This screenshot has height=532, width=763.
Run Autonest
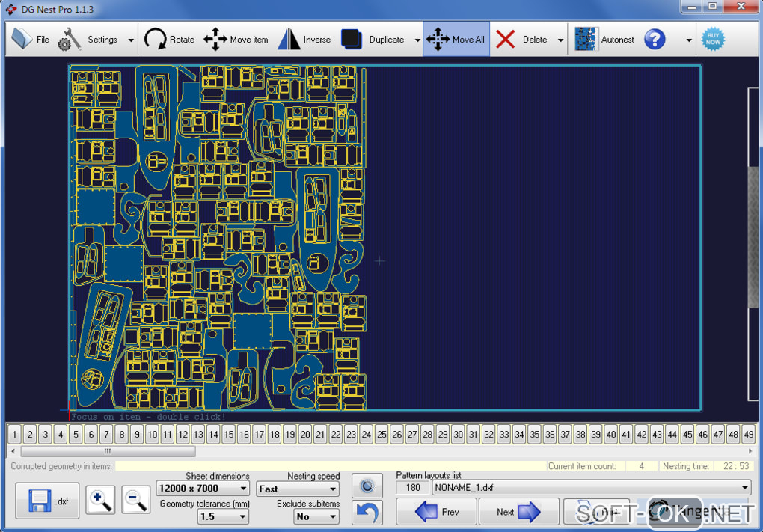[x=604, y=40]
